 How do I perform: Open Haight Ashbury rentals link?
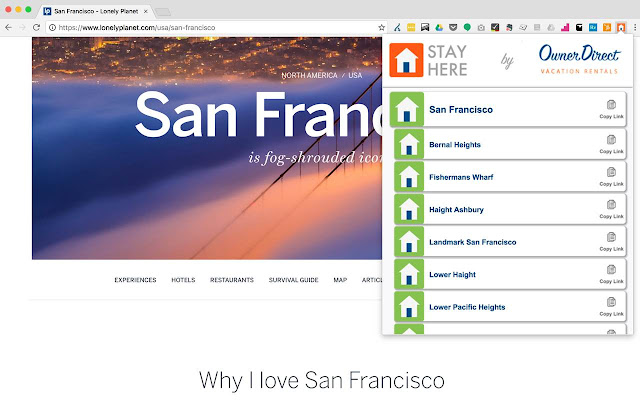(x=456, y=209)
